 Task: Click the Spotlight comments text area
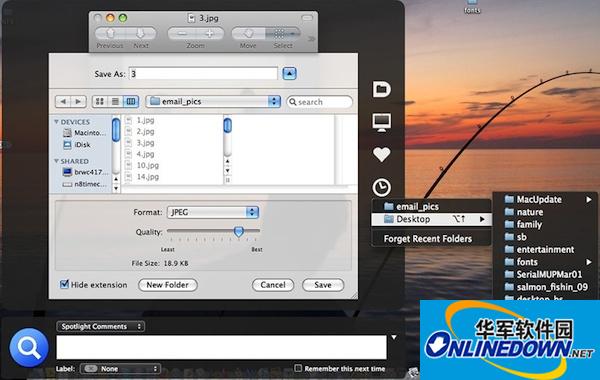coord(222,347)
